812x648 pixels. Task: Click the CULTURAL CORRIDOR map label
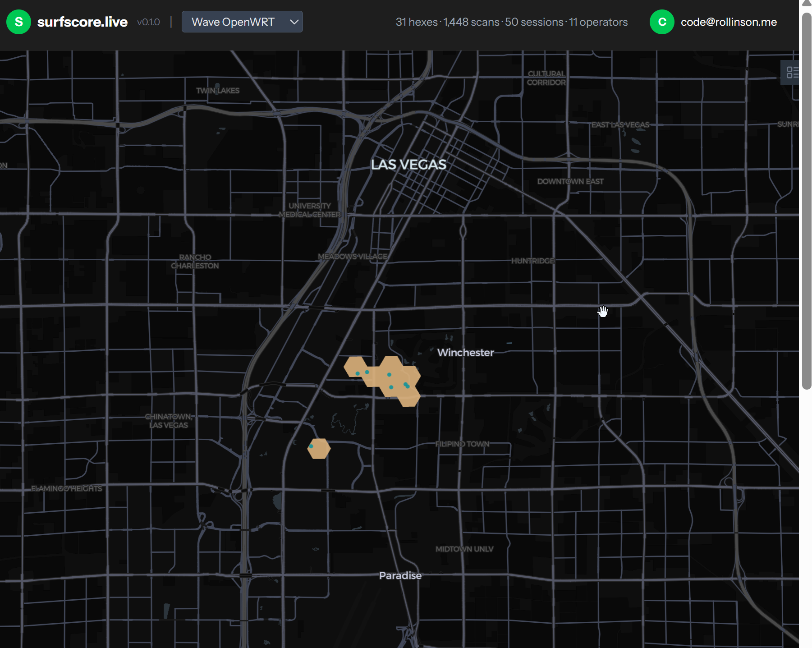pos(546,78)
